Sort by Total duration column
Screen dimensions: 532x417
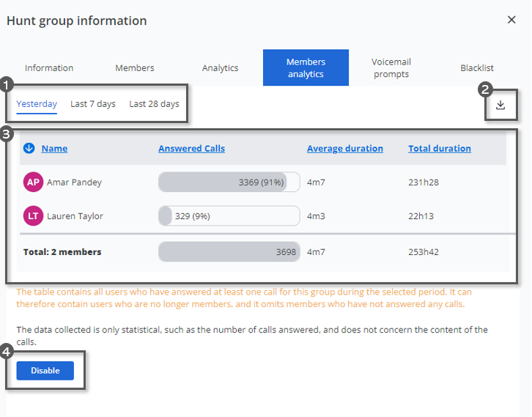(440, 148)
